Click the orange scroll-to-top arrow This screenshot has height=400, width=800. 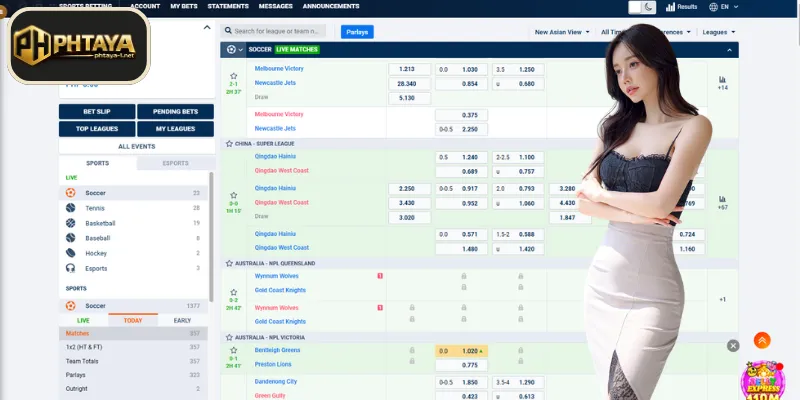[x=762, y=340]
